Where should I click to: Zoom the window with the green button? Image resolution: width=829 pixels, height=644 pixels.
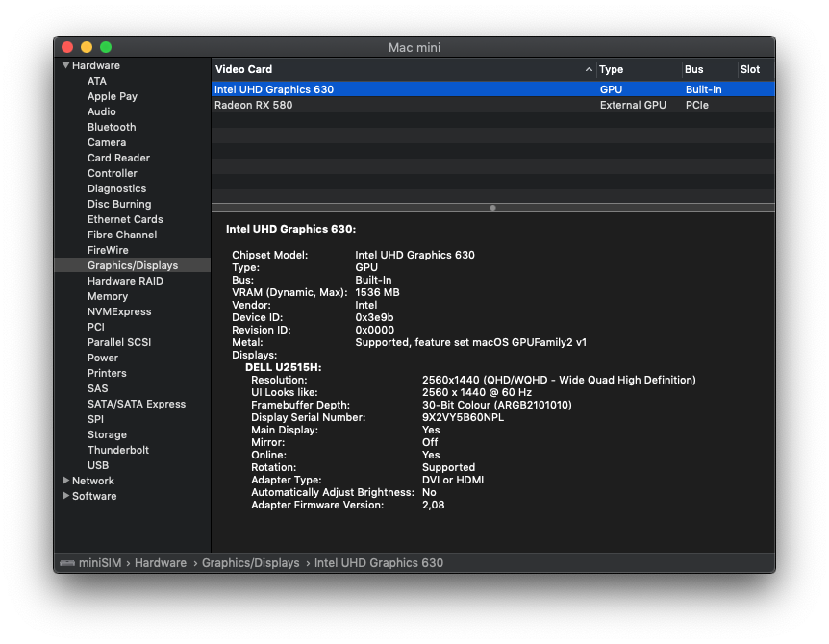pos(106,47)
